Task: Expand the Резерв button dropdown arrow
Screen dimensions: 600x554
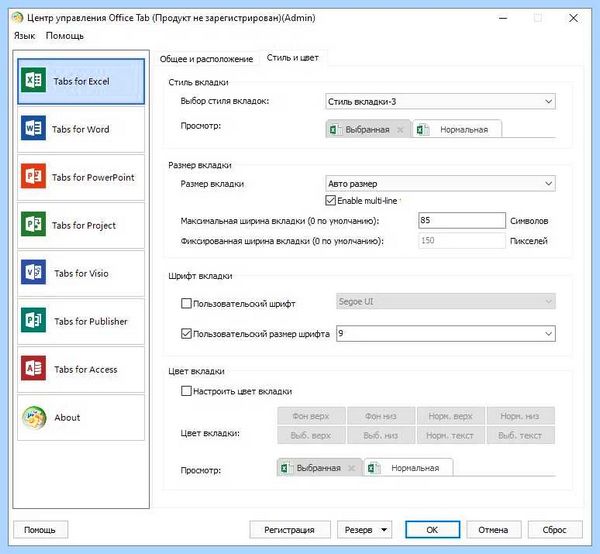Action: coord(384,530)
